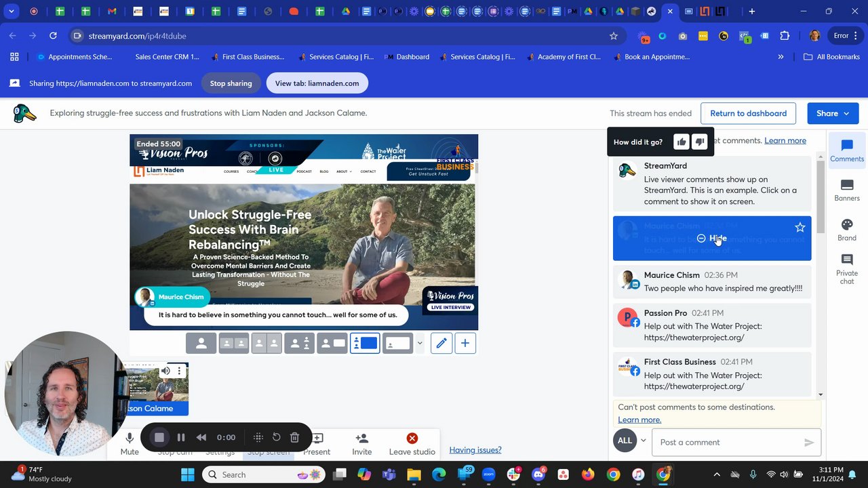Open the StreamYard duck logo

pyautogui.click(x=24, y=113)
